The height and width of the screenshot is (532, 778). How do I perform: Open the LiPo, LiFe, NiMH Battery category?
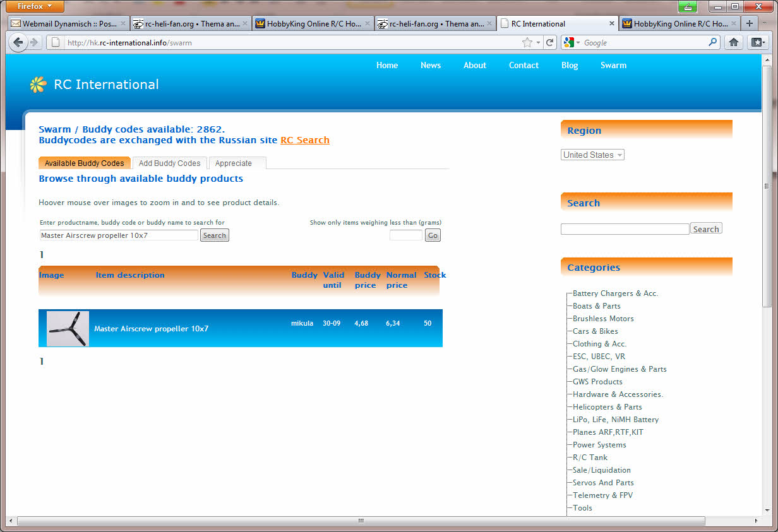(x=616, y=420)
